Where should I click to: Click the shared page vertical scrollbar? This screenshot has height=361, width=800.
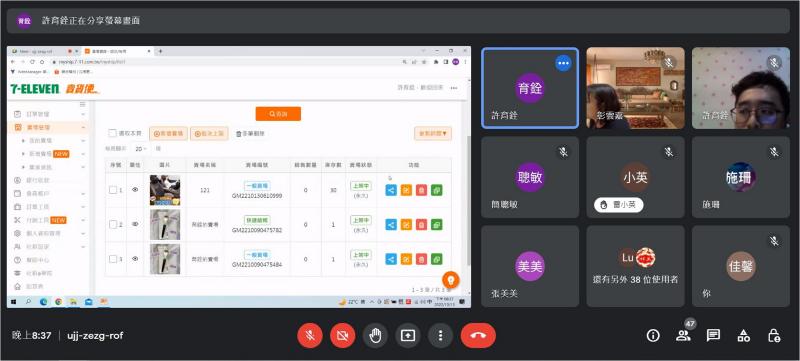468,199
